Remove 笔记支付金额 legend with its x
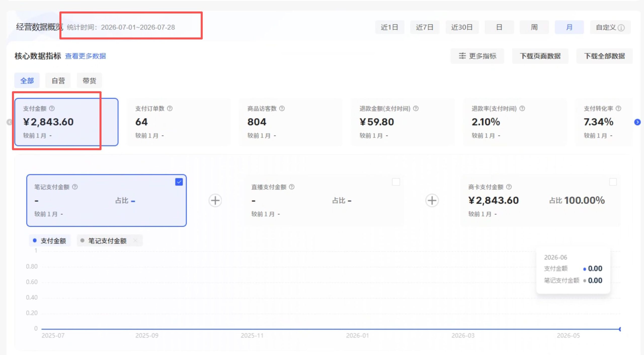This screenshot has width=644, height=355. 135,241
